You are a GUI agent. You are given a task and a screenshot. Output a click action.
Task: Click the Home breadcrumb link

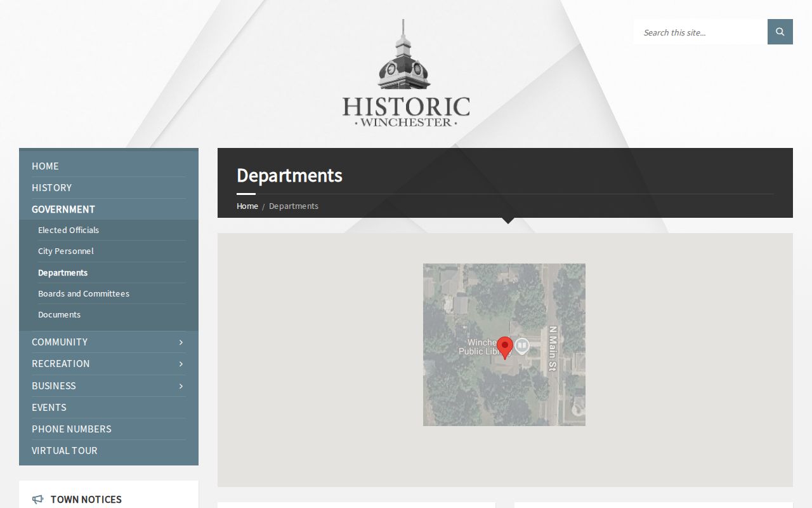[247, 206]
